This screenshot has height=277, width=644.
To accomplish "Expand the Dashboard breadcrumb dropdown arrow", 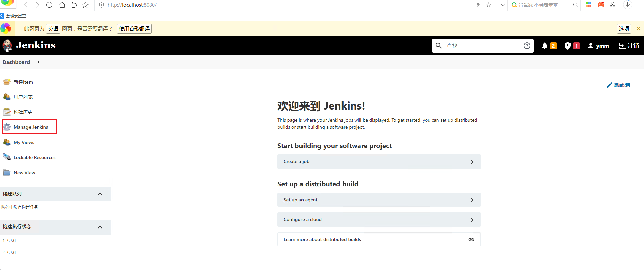I will coord(39,62).
